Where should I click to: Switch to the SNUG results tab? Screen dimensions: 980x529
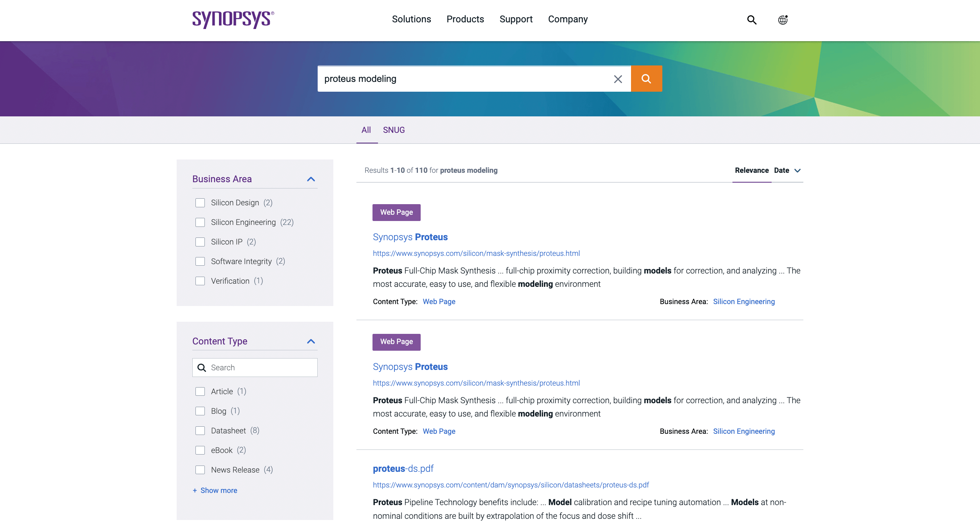pyautogui.click(x=394, y=130)
